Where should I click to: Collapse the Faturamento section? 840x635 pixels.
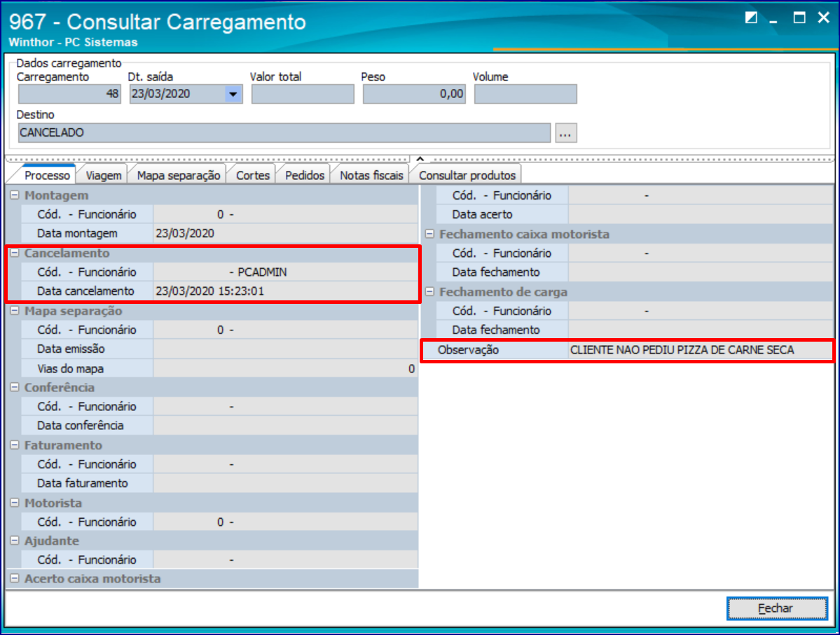(x=15, y=445)
